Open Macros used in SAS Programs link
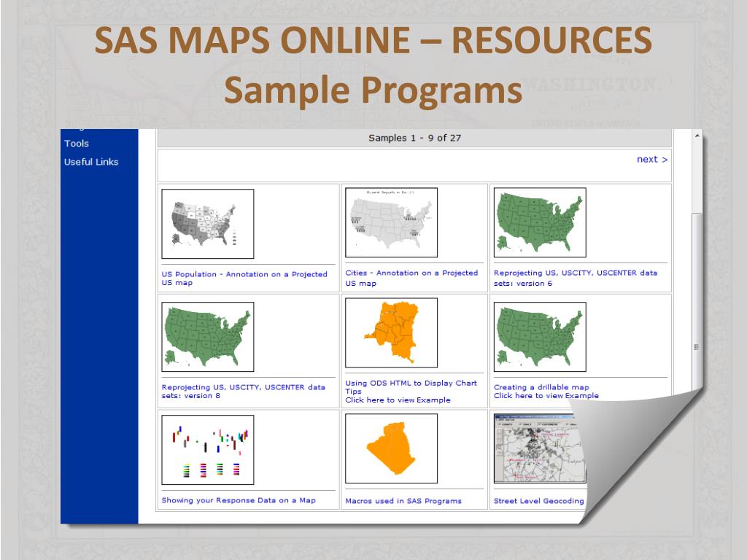747x560 pixels. pos(403,501)
